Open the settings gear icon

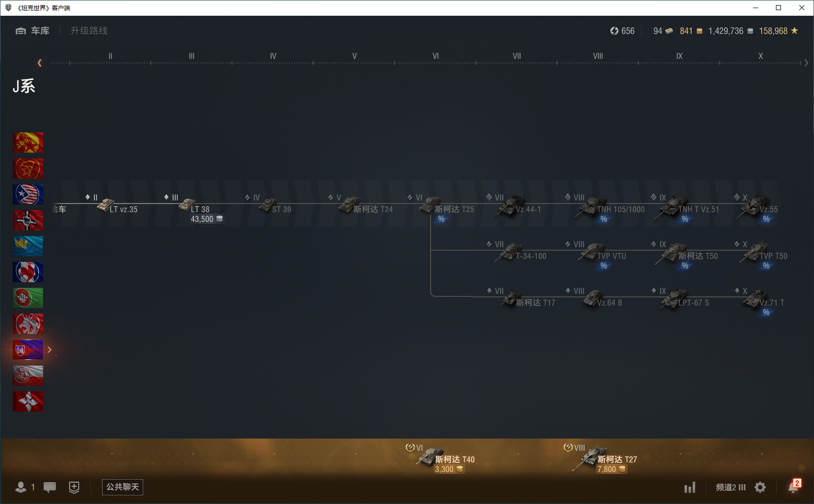pyautogui.click(x=760, y=487)
